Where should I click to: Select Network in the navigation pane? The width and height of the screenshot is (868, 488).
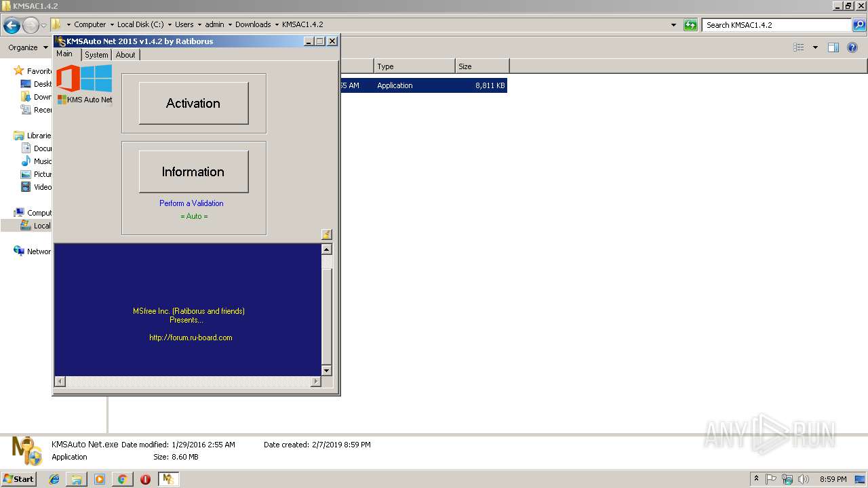click(x=34, y=251)
